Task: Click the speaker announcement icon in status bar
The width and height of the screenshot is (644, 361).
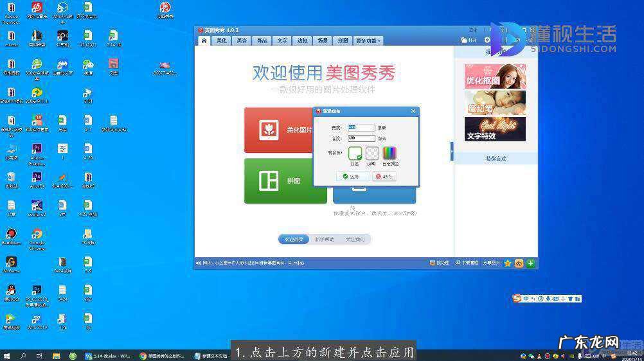Action: pos(199,263)
